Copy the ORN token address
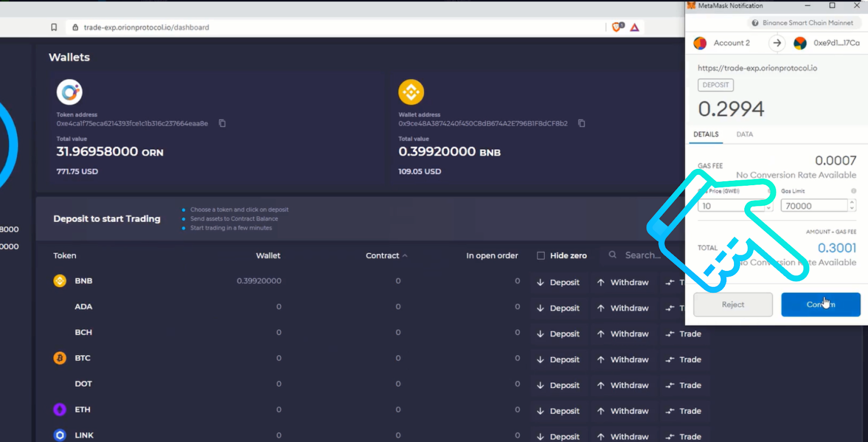Screen dimensions: 868x442 (x=222, y=123)
